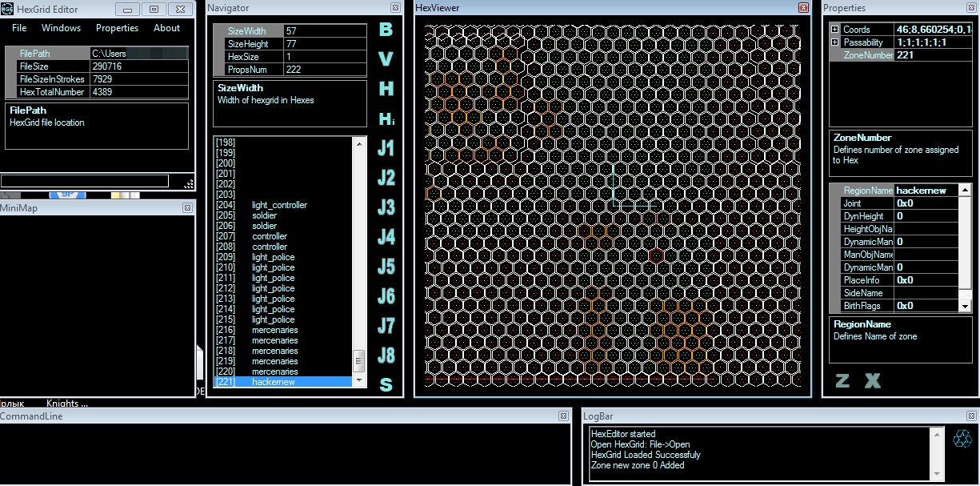Close the LogBar panel
The image size is (980, 486).
[x=971, y=416]
